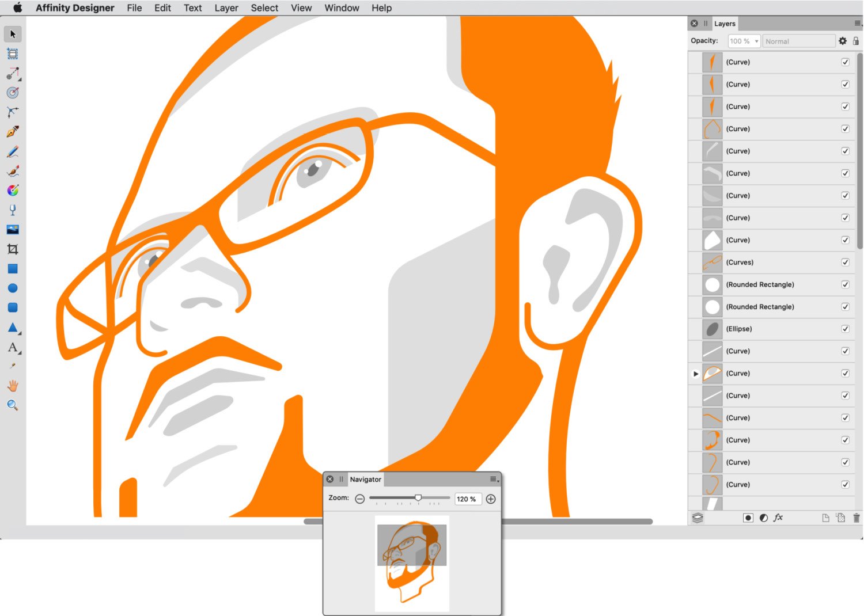Select the Artboard tool

click(x=13, y=54)
